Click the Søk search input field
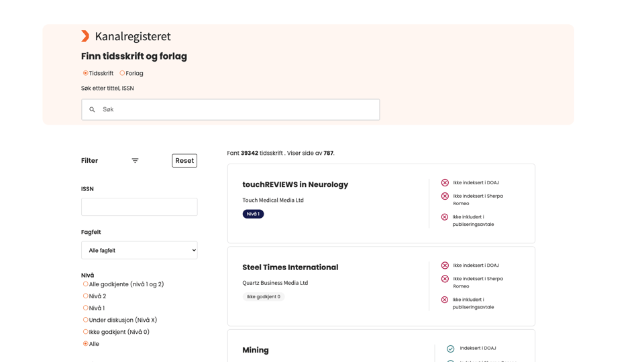 coord(230,109)
